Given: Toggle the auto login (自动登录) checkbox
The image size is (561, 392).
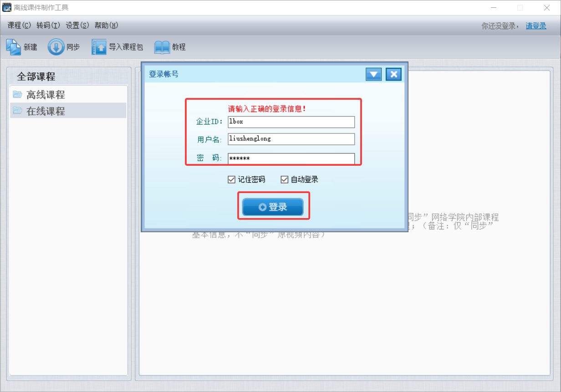Looking at the screenshot, I should (285, 179).
